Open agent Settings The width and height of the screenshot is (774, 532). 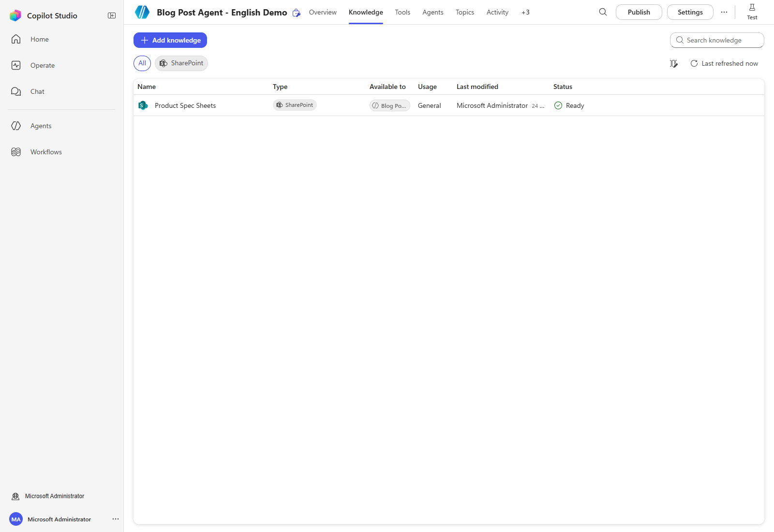(x=690, y=12)
